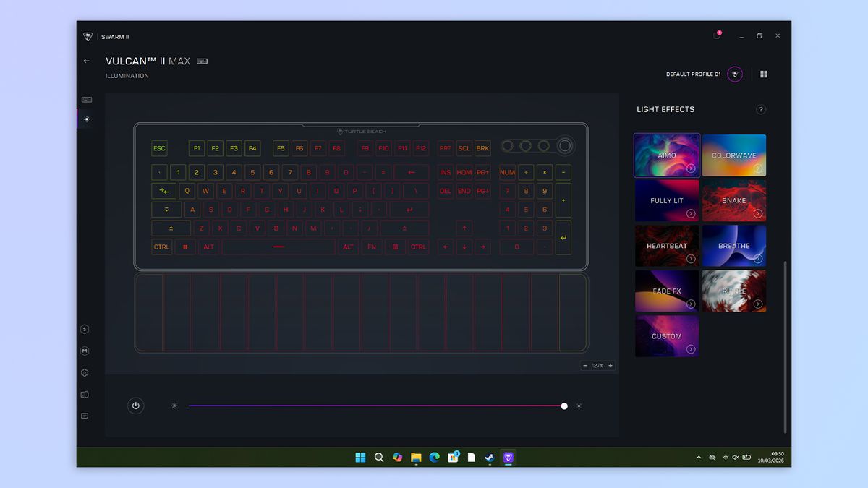The image size is (868, 488).
Task: Open the sidebar icon marked M
Action: pos(85,351)
